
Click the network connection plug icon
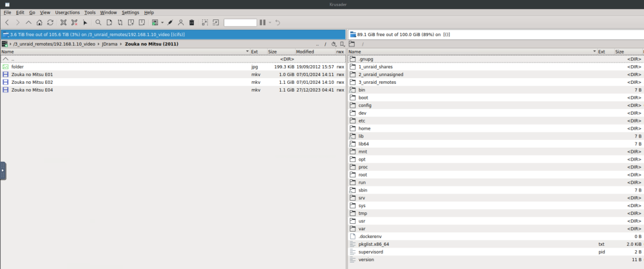pos(170,23)
